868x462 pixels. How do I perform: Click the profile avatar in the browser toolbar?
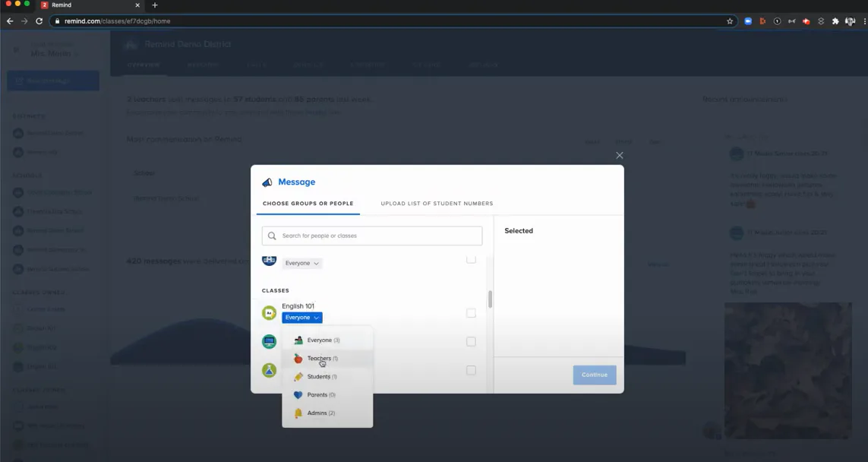point(850,21)
